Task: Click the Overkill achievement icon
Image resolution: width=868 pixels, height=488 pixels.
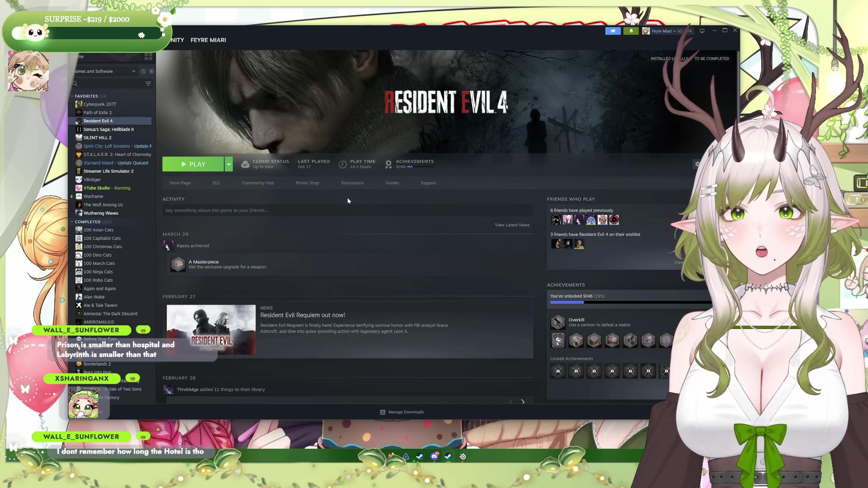Action: (558, 322)
